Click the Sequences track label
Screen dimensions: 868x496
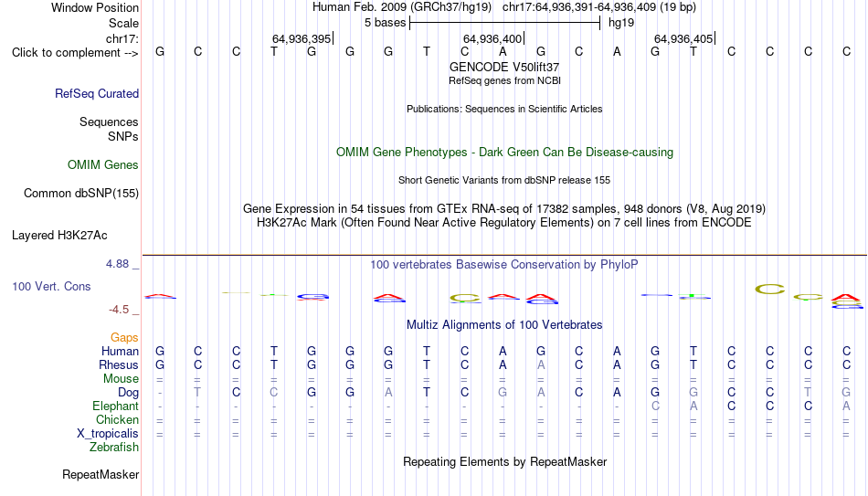point(109,121)
